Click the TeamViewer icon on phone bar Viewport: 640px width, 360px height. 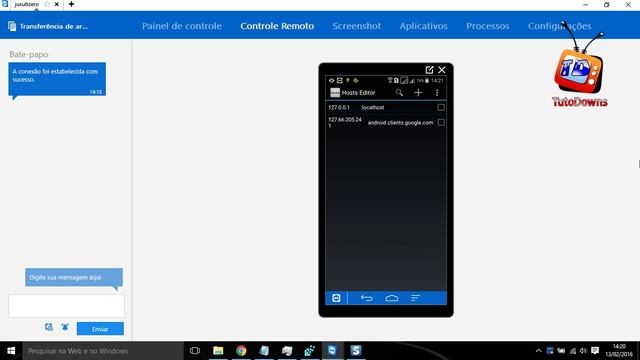click(336, 298)
